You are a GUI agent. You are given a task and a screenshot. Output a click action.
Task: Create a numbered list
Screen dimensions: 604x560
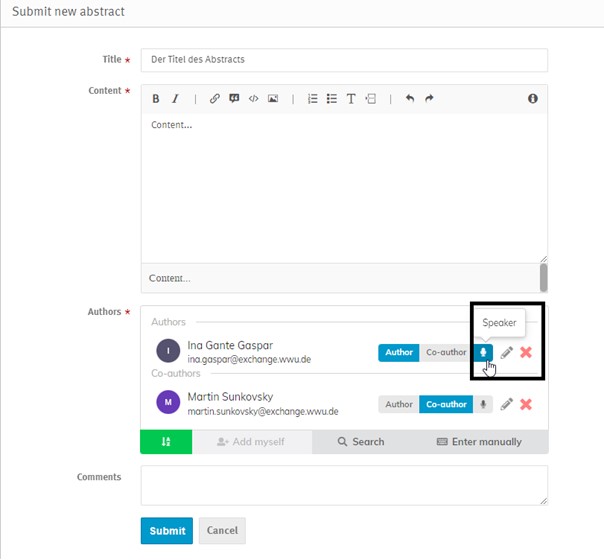coord(312,99)
